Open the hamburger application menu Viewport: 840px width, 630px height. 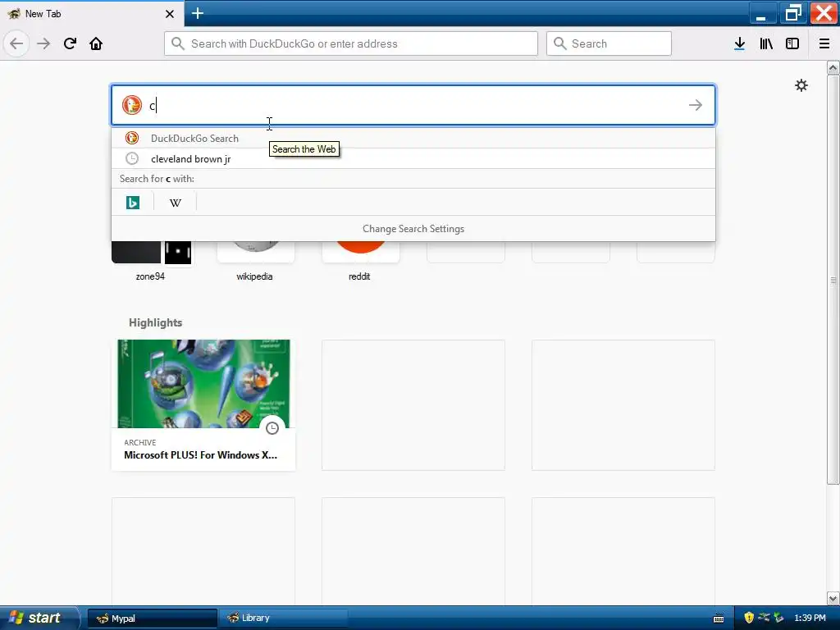(824, 43)
